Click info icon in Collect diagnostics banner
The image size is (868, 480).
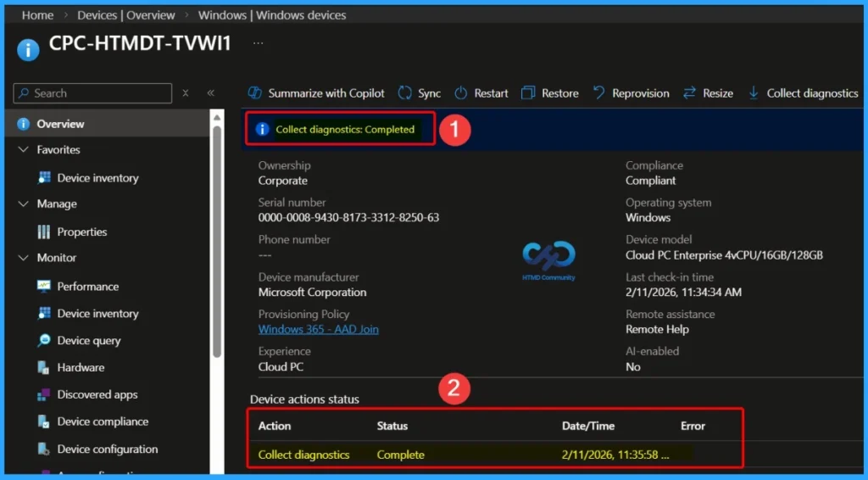(262, 129)
